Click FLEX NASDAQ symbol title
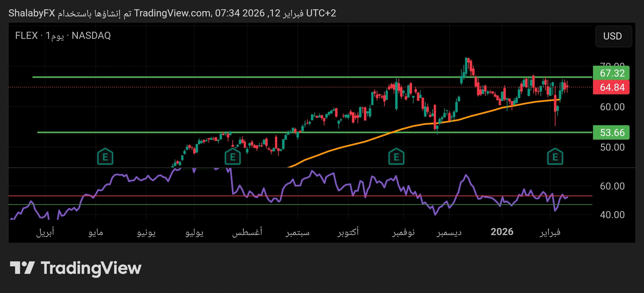Image resolution: width=644 pixels, height=293 pixels. pyautogui.click(x=63, y=36)
